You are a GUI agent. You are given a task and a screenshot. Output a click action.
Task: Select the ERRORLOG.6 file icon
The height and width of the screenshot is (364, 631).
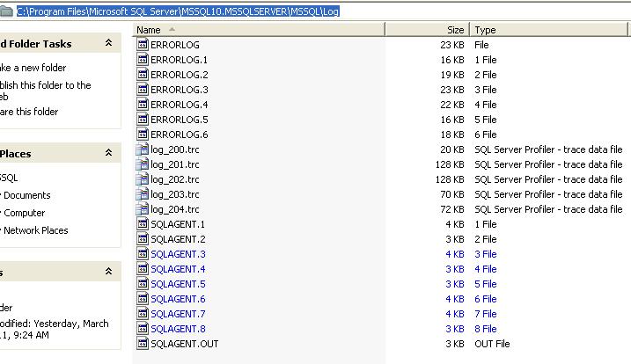tap(143, 135)
